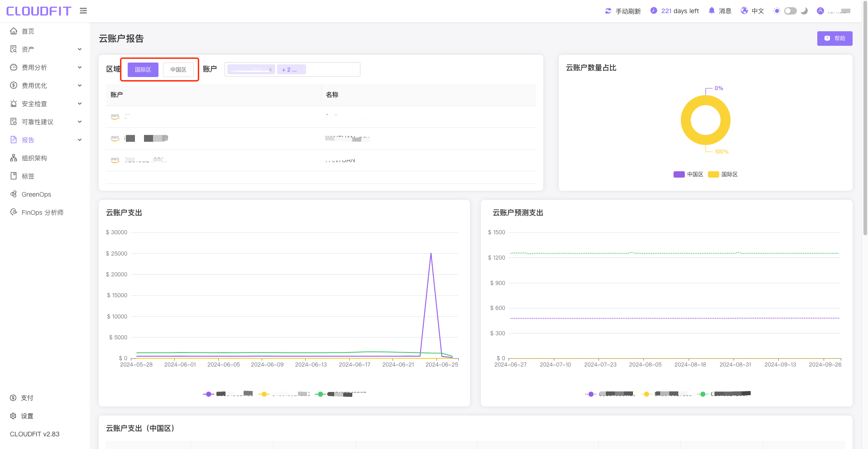Viewport: 868px width, 449px height.
Task: Click the language globe icon
Action: tap(744, 10)
